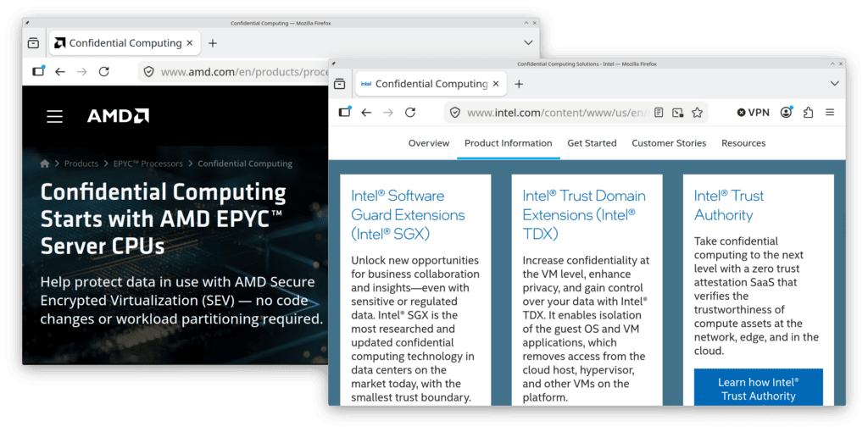Click the Learn how Intel Trust Authority button
Image resolution: width=868 pixels, height=432 pixels.
[x=759, y=387]
